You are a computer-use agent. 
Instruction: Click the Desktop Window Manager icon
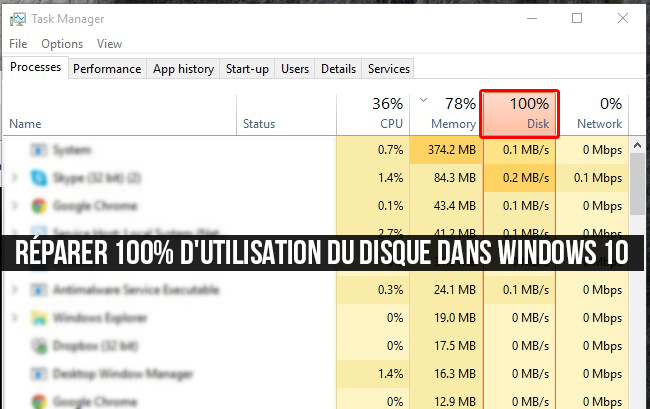click(39, 374)
